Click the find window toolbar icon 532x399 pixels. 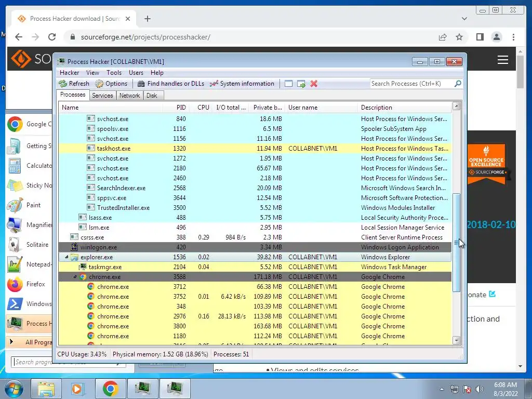(288, 84)
